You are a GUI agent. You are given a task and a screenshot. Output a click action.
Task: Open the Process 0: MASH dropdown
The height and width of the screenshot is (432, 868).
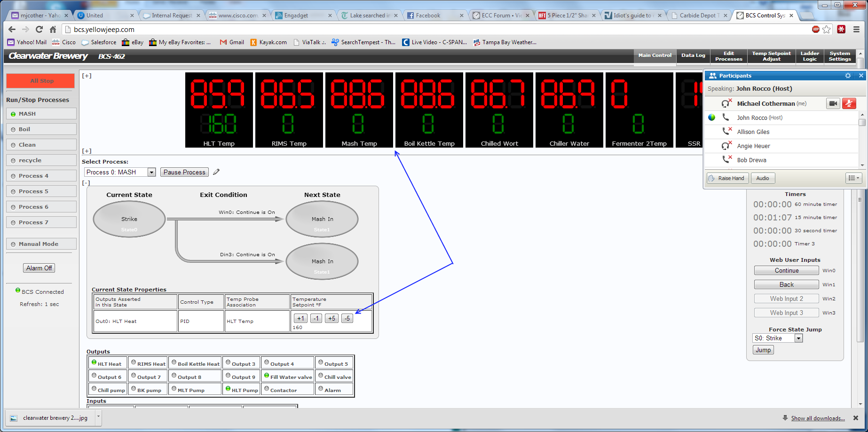point(120,172)
